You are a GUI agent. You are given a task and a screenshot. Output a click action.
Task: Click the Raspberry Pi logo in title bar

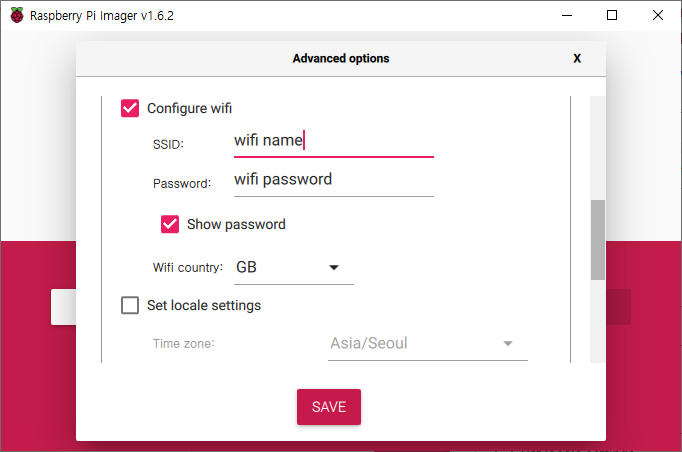17,15
